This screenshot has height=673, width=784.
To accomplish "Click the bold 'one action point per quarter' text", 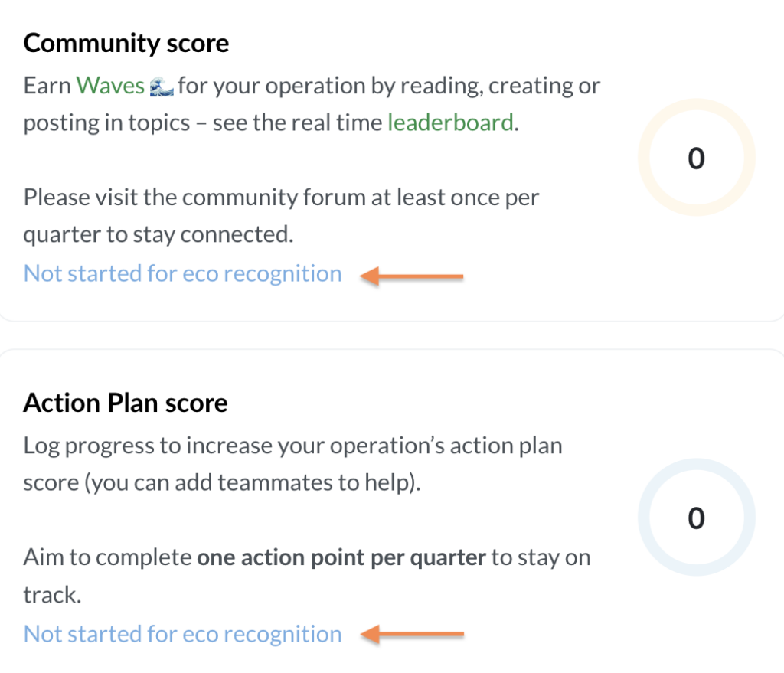I will [x=341, y=557].
